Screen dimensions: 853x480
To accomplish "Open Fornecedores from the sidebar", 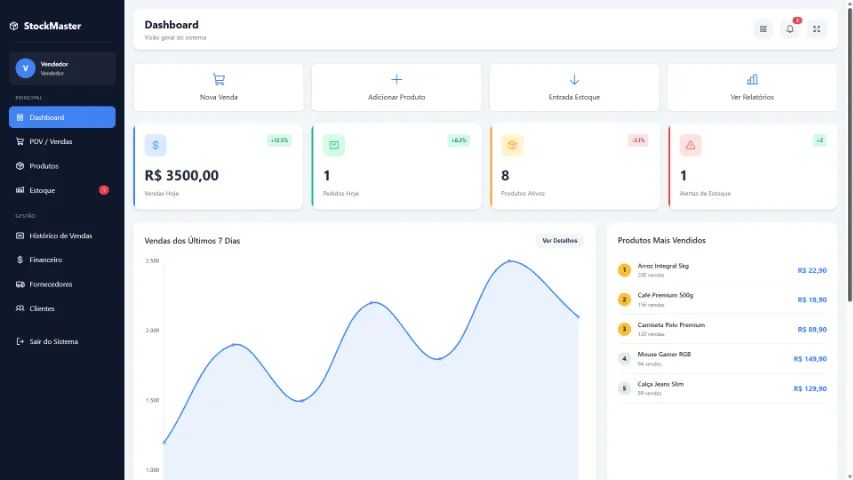I will coord(62,284).
